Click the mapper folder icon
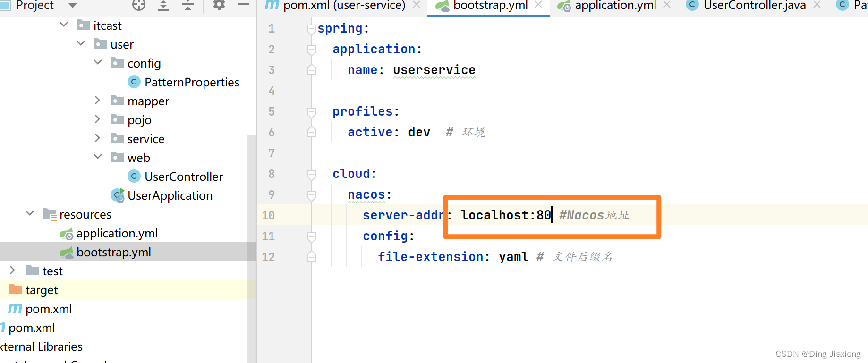 (117, 101)
